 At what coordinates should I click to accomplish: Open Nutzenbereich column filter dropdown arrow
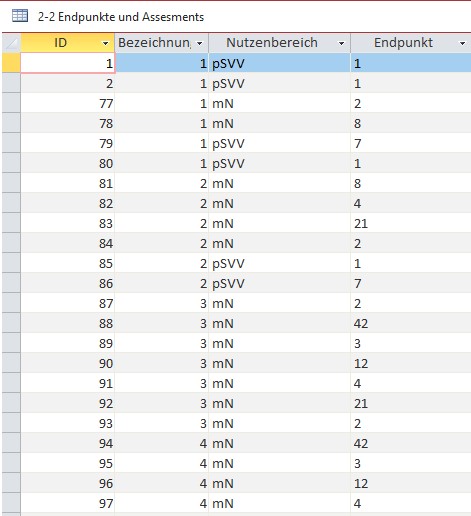(341, 43)
